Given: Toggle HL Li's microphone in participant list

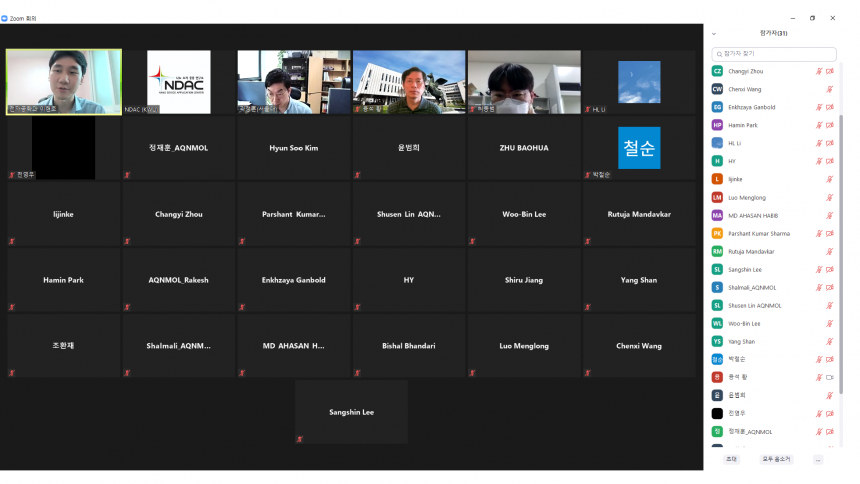Looking at the screenshot, I should point(819,143).
